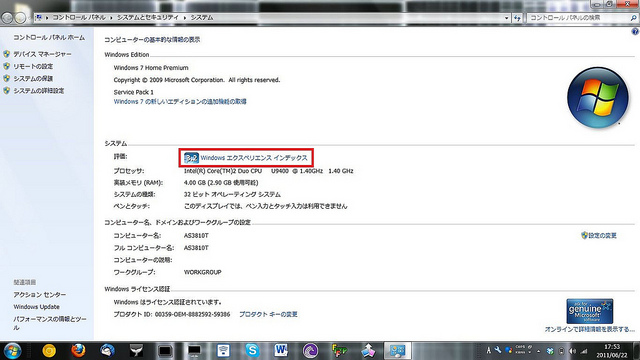This screenshot has width=640, height=360.
Task: Open the colorful arrow app in taskbar
Action: coord(368,351)
